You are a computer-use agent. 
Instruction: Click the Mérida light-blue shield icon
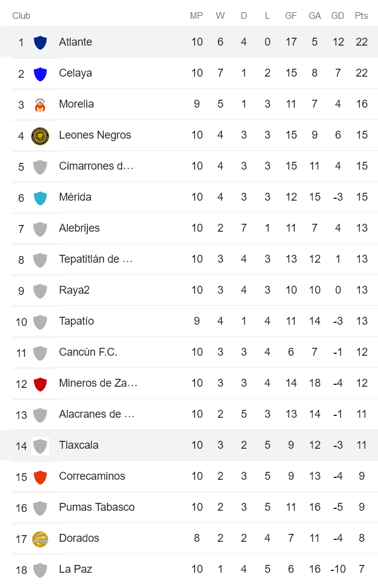click(x=40, y=198)
